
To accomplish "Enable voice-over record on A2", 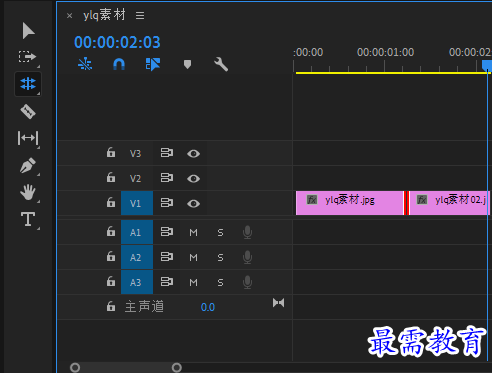I will 247,257.
